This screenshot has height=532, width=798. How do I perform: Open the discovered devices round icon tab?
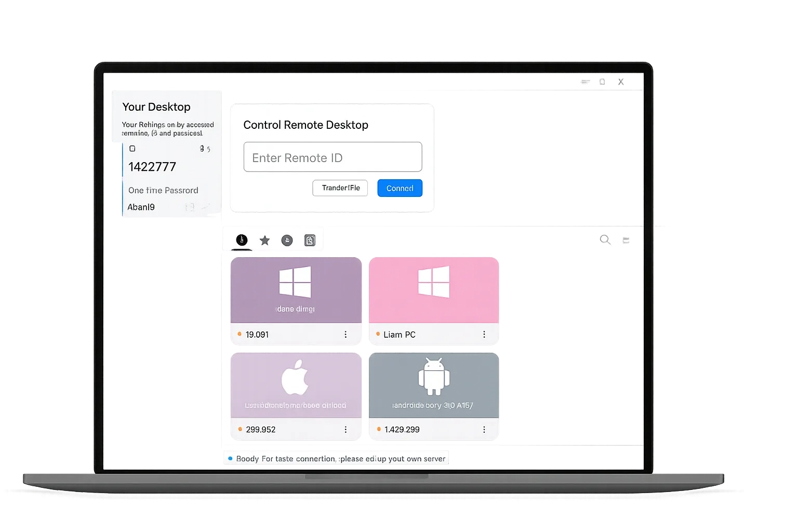coord(287,241)
